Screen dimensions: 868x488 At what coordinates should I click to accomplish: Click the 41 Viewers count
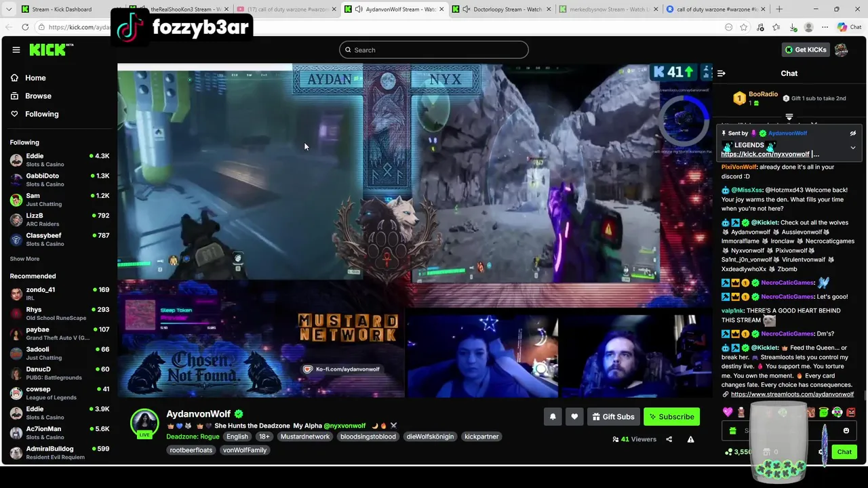coord(634,439)
